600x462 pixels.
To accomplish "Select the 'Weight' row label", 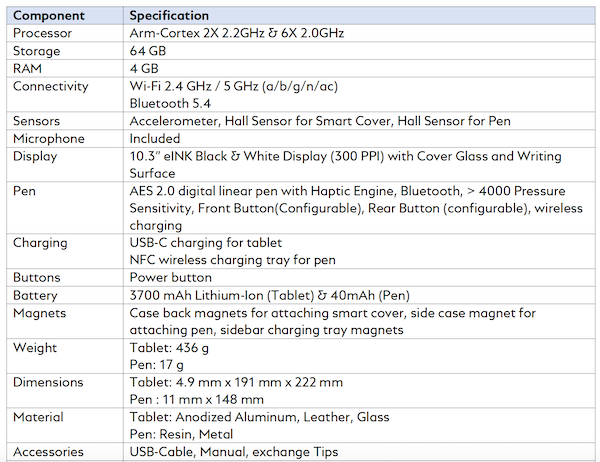I will point(35,348).
